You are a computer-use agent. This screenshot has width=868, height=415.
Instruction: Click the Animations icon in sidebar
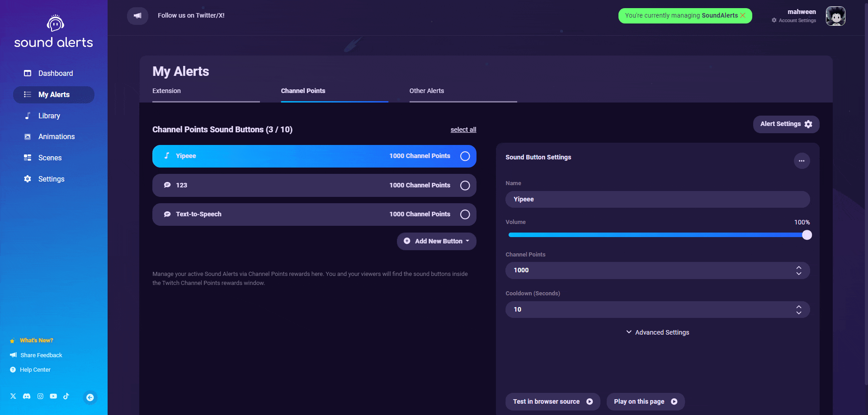click(x=28, y=136)
